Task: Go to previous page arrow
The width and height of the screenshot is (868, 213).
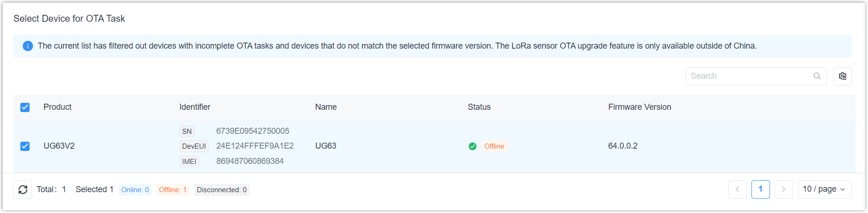Action: (x=738, y=189)
